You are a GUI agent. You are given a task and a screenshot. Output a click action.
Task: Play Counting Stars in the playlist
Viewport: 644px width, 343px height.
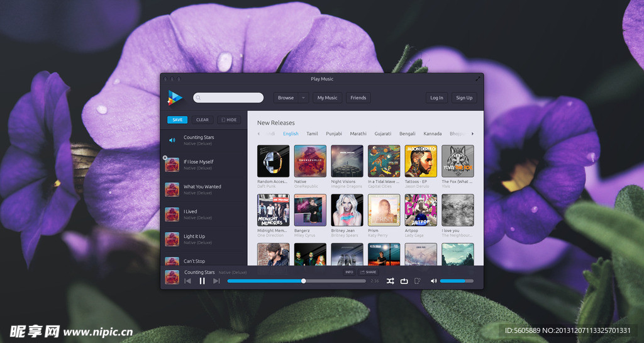(x=204, y=140)
